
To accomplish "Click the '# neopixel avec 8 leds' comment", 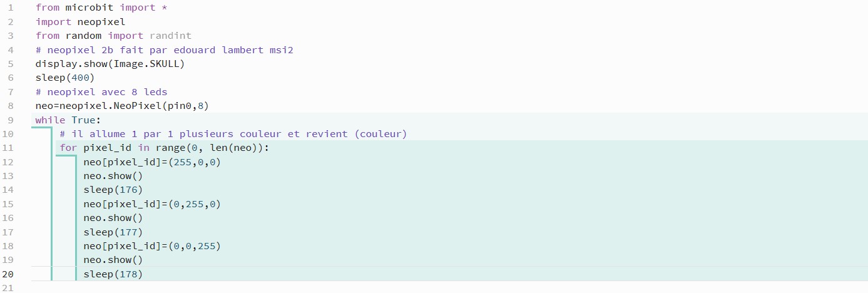I will (101, 91).
